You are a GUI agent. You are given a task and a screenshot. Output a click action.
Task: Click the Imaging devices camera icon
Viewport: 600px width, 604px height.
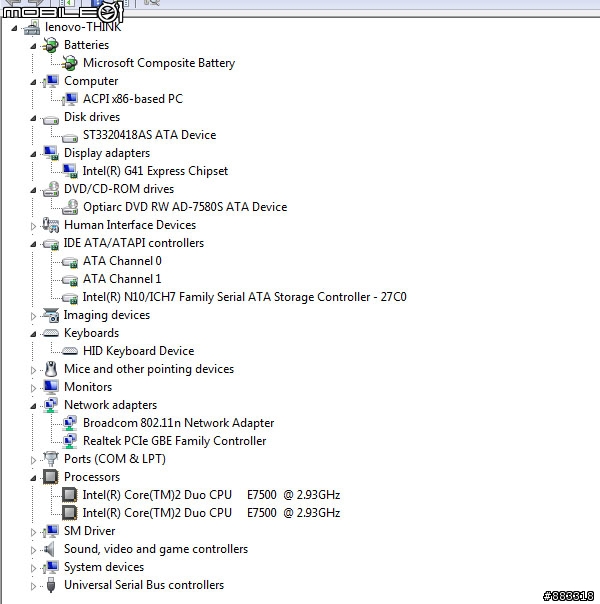[50, 315]
